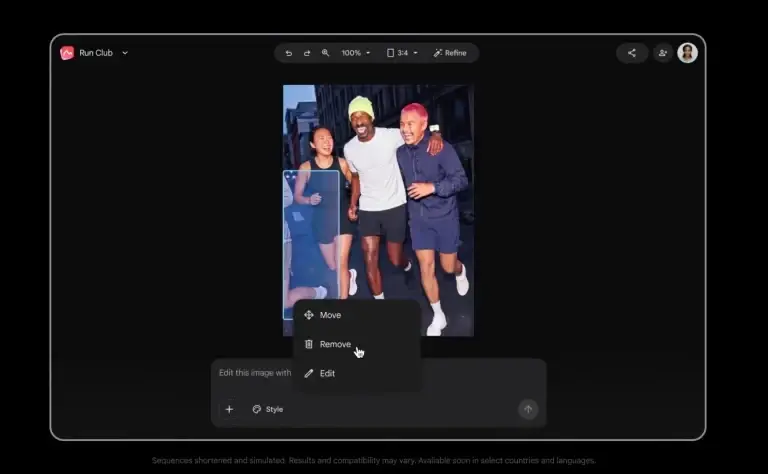Click the pencil icon beside Edit
The width and height of the screenshot is (768, 474).
tap(309, 374)
